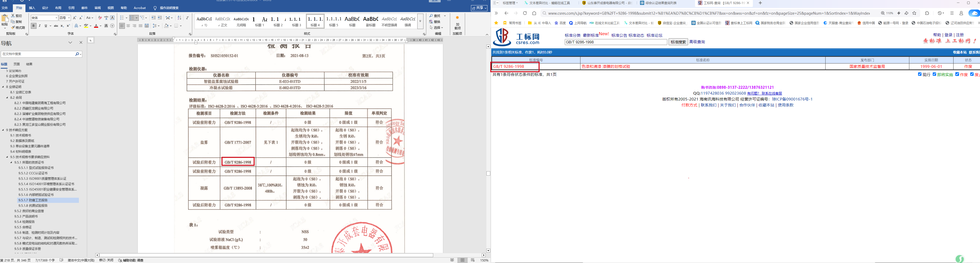
Task: Expand the Word styles gallery
Action: (x=420, y=21)
